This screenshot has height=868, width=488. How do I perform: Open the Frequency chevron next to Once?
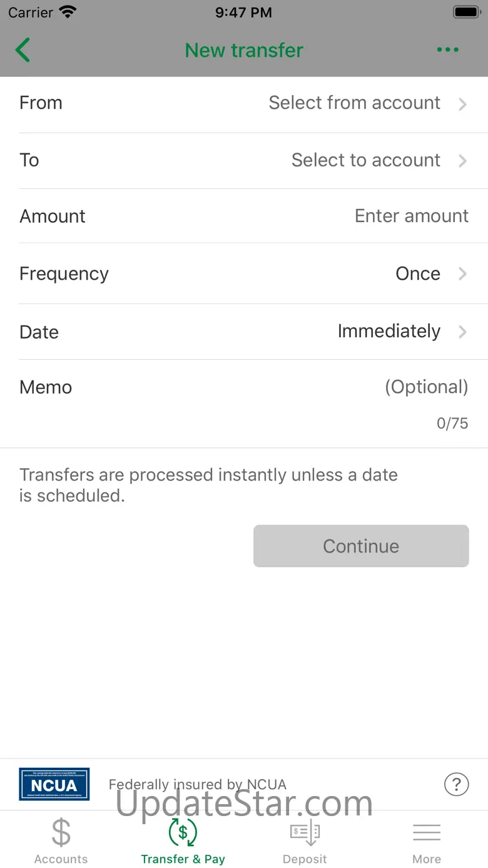pos(462,273)
